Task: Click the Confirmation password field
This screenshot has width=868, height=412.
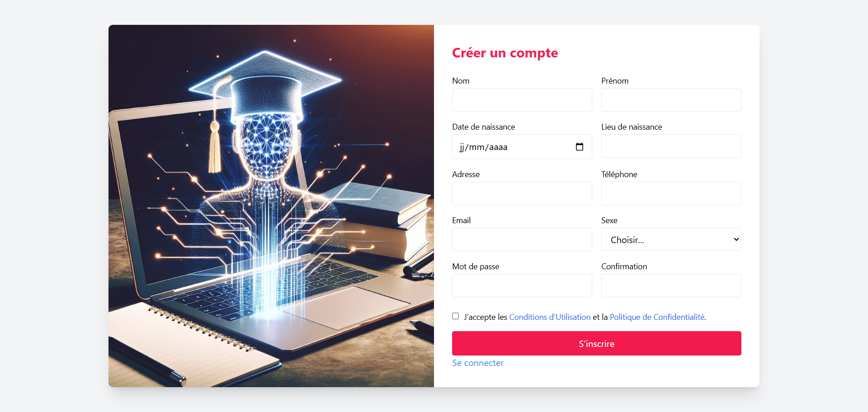Action: tap(671, 286)
